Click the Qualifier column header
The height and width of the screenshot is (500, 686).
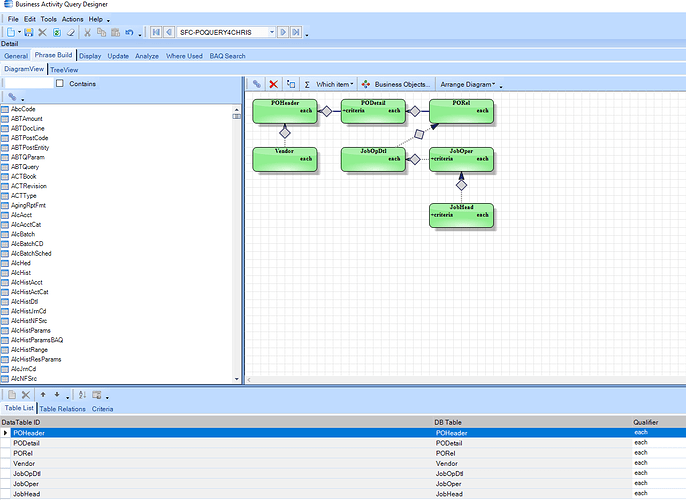click(658, 422)
